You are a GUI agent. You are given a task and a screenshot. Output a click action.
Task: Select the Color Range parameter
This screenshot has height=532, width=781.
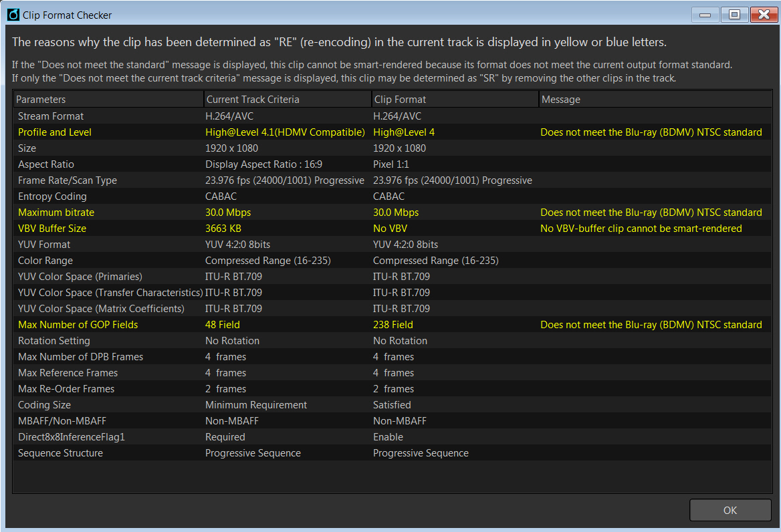click(x=45, y=260)
